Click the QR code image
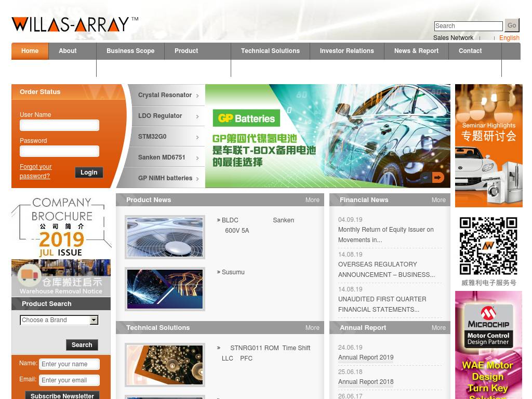The image size is (532, 399). point(488,246)
